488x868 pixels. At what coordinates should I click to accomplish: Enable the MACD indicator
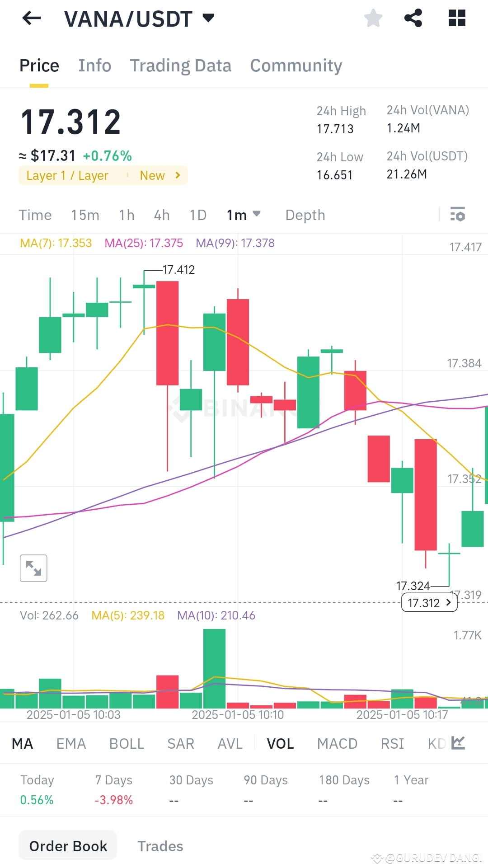(337, 743)
